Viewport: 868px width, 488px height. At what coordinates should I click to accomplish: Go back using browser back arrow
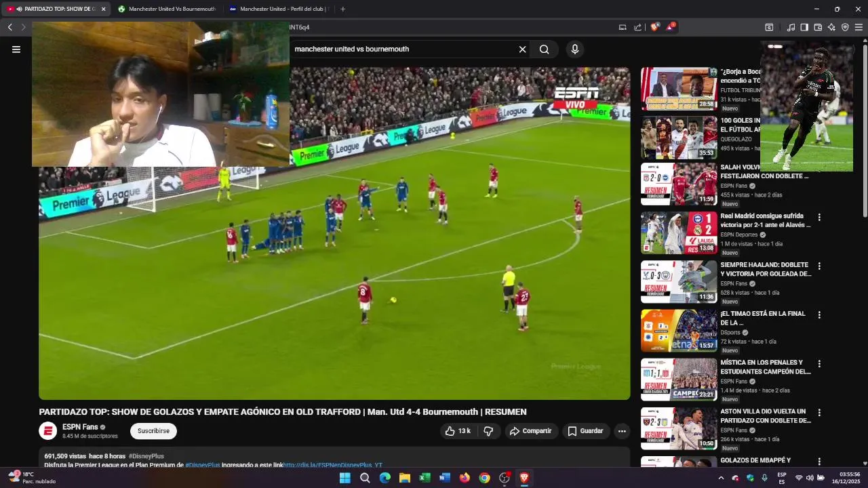pos(9,27)
